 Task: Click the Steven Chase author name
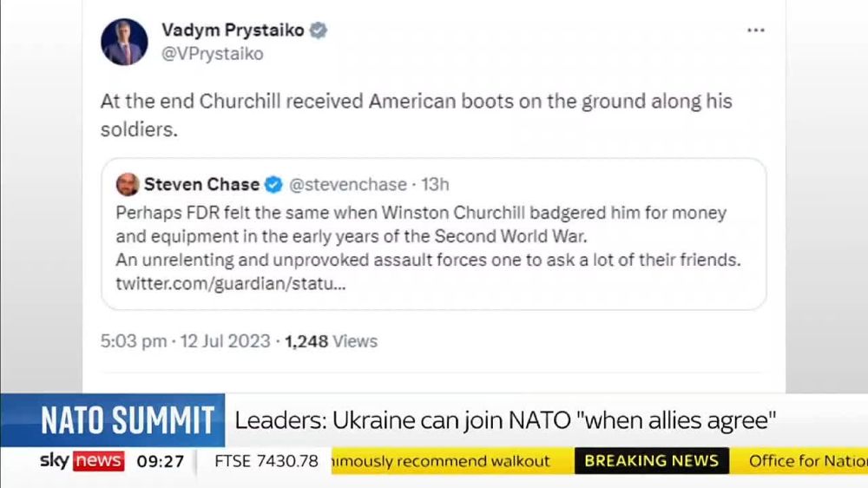[201, 184]
